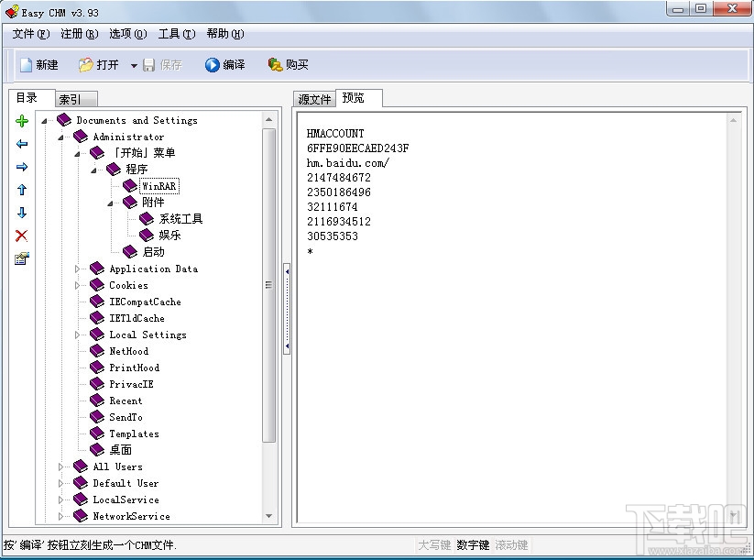Move topic up with blue up arrow
The width and height of the screenshot is (754, 560).
coord(20,190)
